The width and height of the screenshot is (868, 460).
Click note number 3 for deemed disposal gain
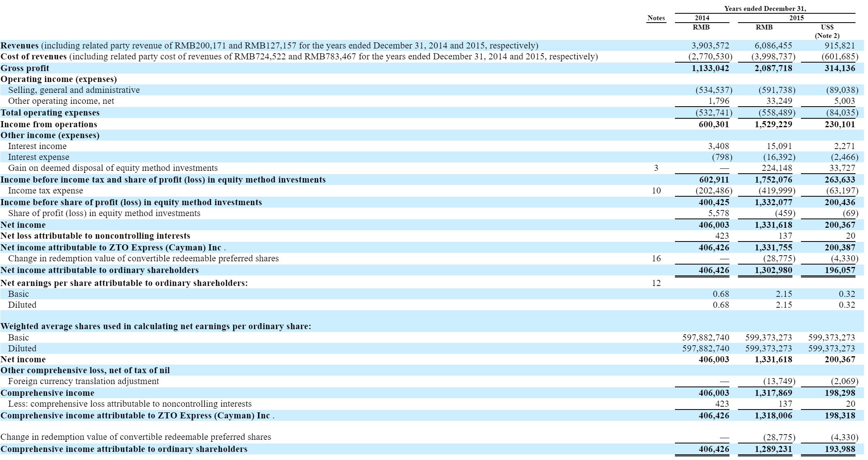click(x=656, y=168)
